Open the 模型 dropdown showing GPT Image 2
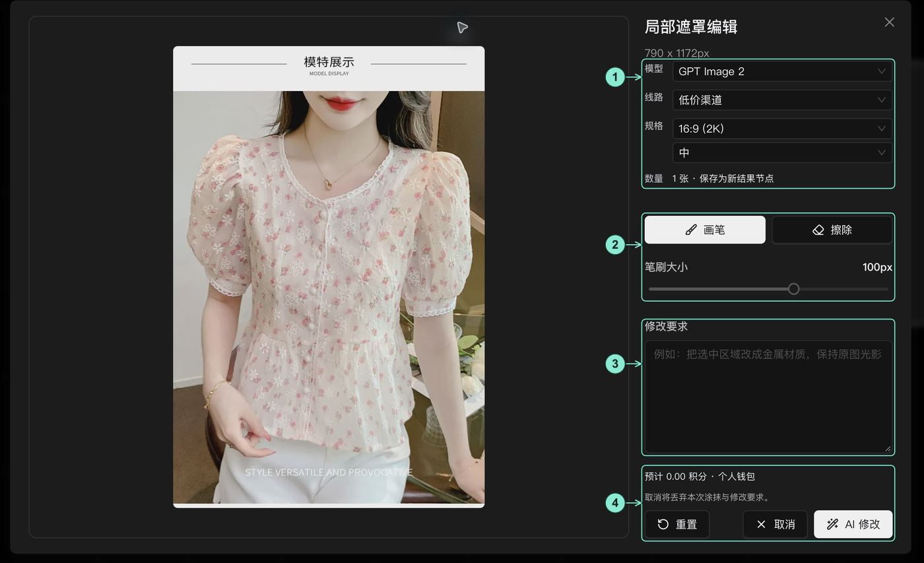Viewport: 924px width, 563px height. click(x=782, y=71)
